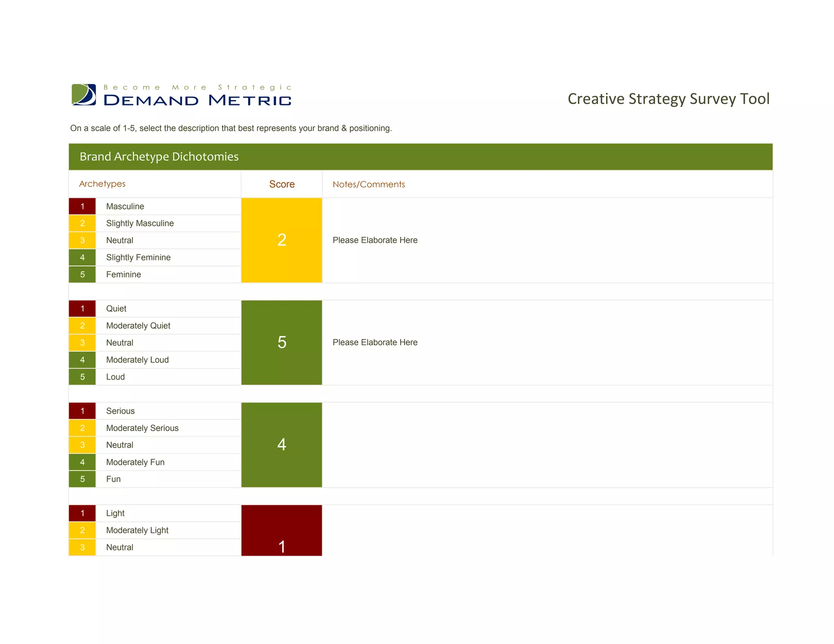Click the Notes/Comments column header

(369, 184)
